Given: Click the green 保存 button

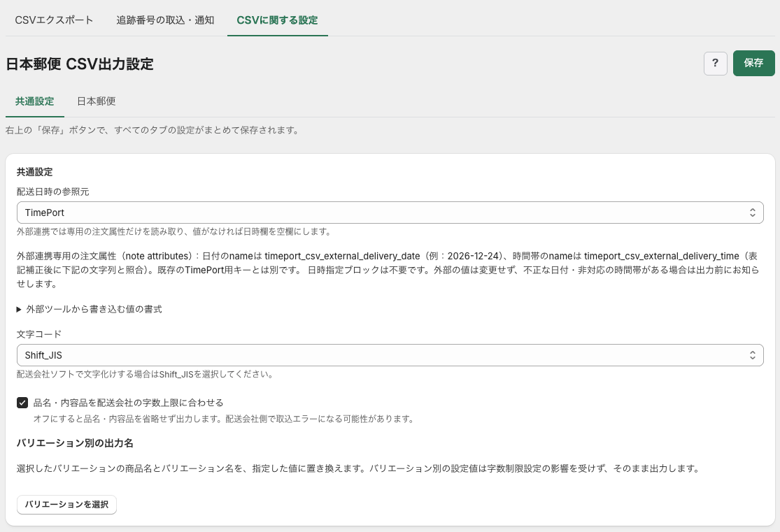Looking at the screenshot, I should (753, 63).
